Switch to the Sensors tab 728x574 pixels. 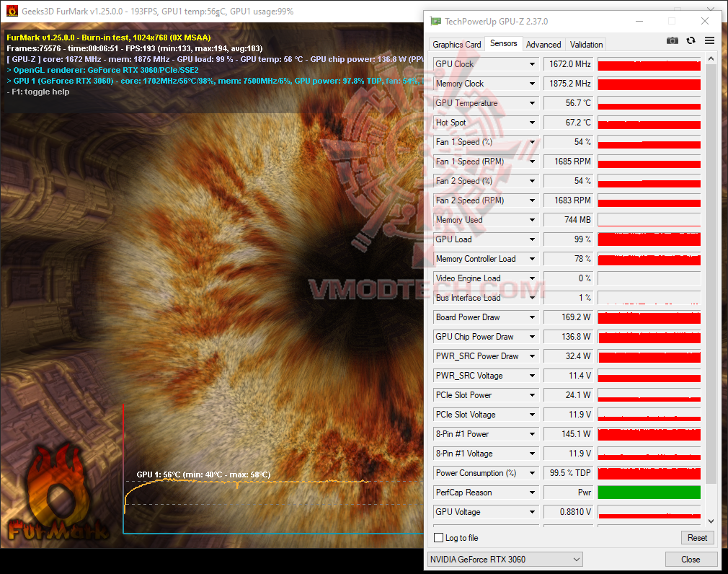[x=503, y=43]
